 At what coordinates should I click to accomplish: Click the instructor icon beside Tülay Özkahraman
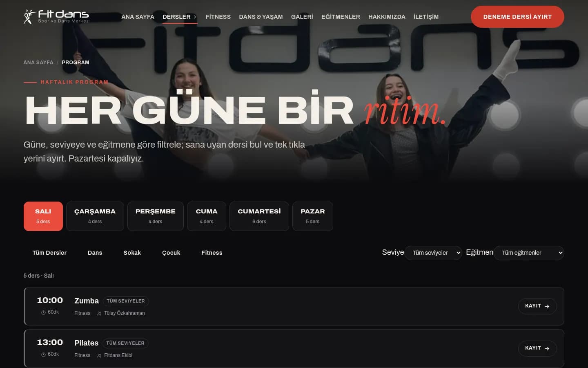(99, 314)
